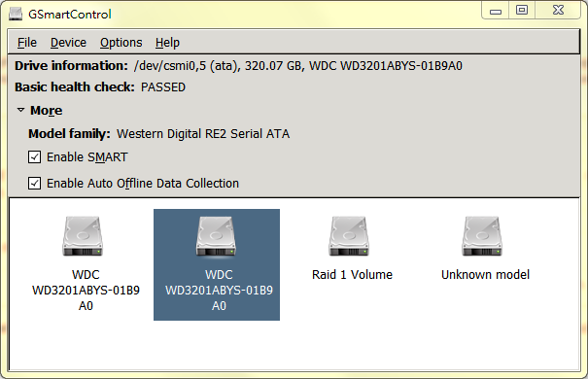The width and height of the screenshot is (588, 379).
Task: Open the Options menu
Action: tap(121, 43)
